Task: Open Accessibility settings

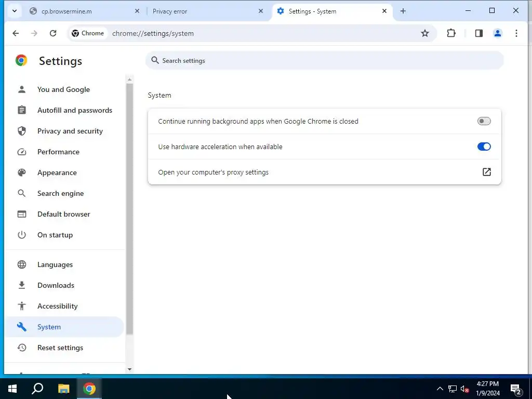Action: tap(64, 306)
